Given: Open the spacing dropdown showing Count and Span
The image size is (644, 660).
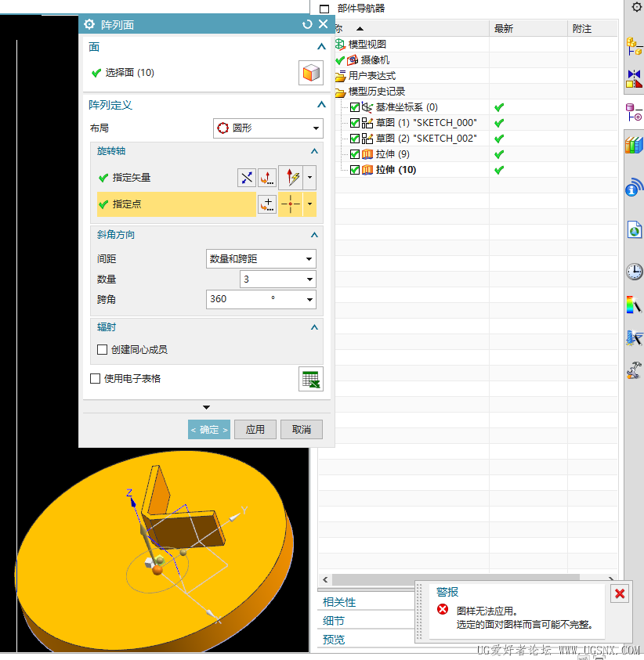Looking at the screenshot, I should [261, 259].
